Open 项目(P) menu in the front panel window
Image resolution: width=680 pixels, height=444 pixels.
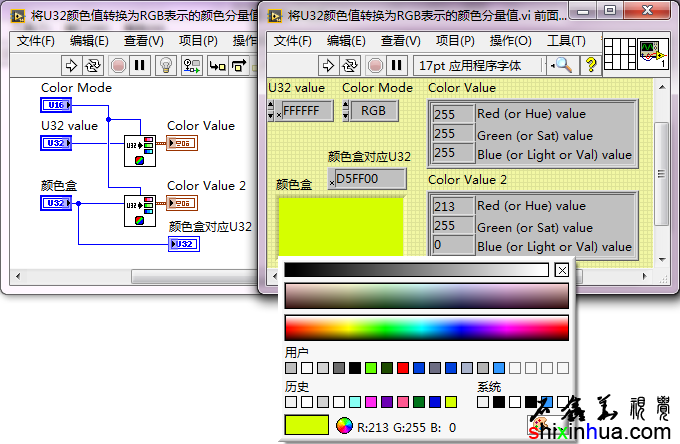click(x=454, y=41)
